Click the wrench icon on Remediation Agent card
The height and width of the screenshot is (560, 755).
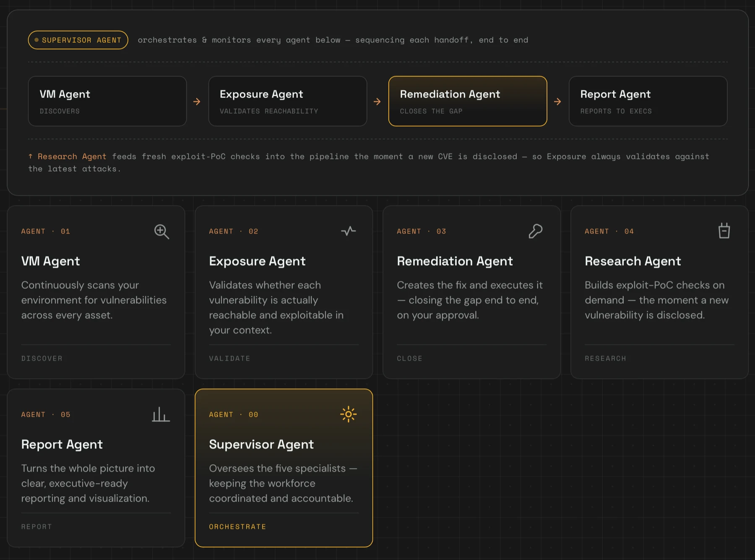tap(536, 231)
